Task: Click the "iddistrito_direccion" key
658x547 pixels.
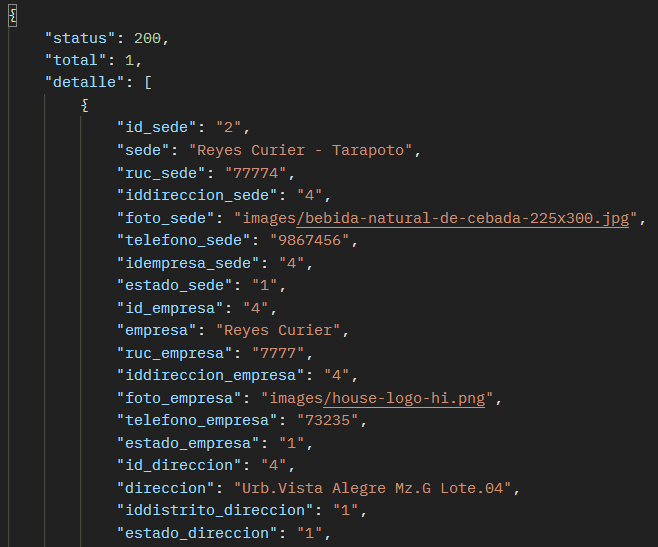Action: 216,510
